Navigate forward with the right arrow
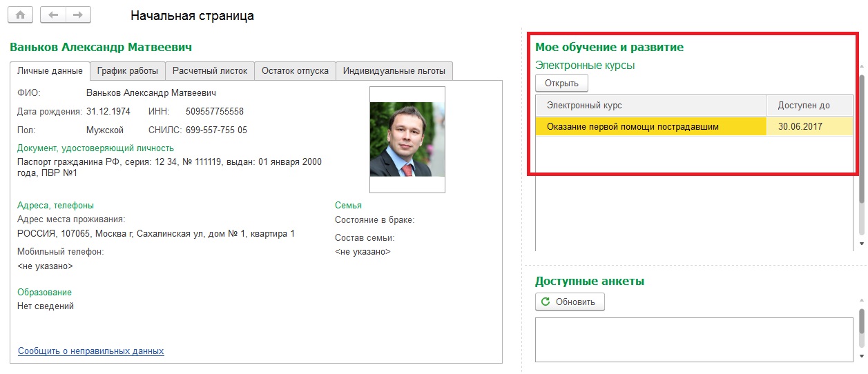868x374 pixels. (78, 14)
